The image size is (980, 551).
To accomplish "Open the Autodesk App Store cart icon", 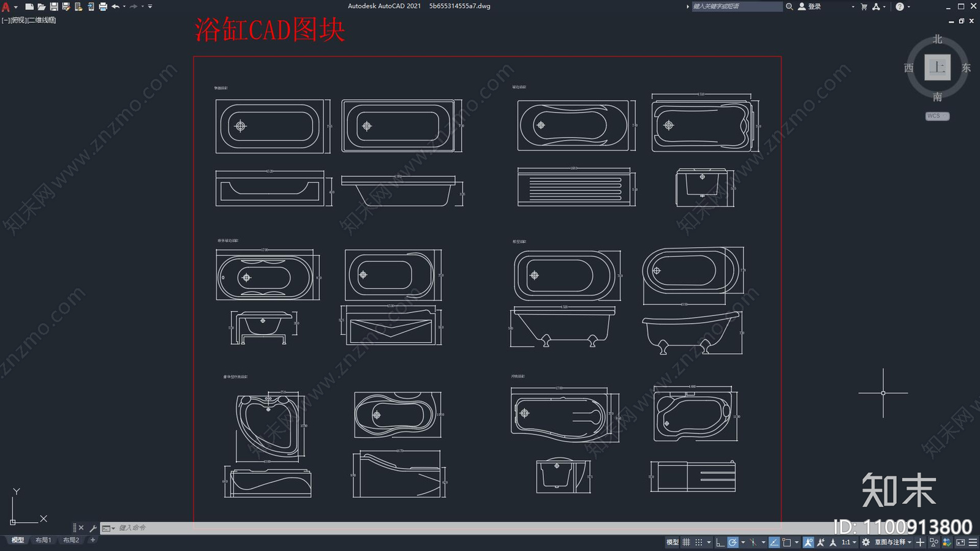I will click(864, 6).
